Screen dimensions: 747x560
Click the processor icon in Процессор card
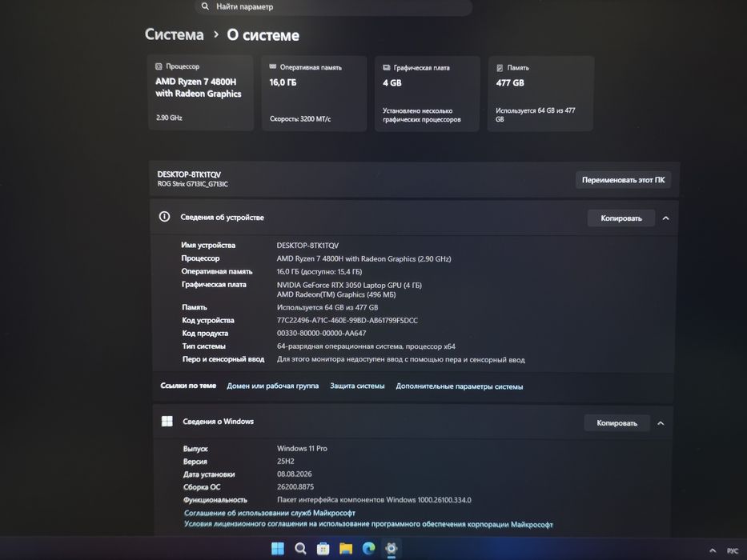click(159, 66)
